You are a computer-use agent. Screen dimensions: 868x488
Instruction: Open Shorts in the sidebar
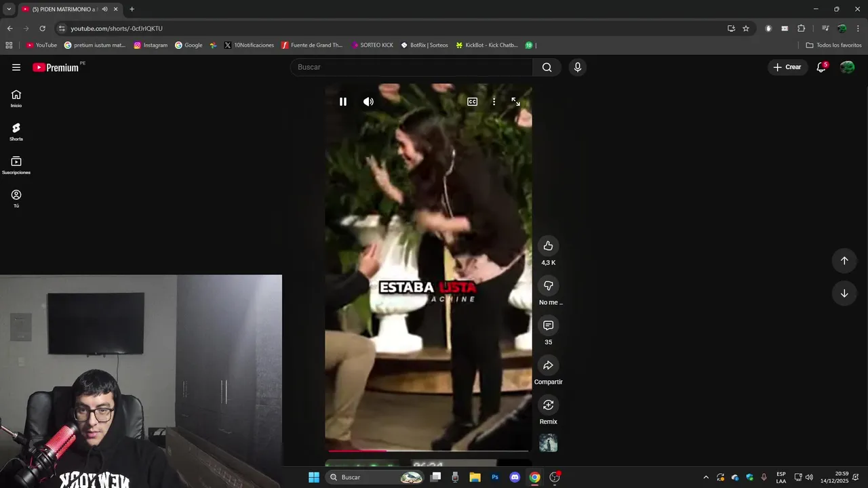[x=16, y=132]
